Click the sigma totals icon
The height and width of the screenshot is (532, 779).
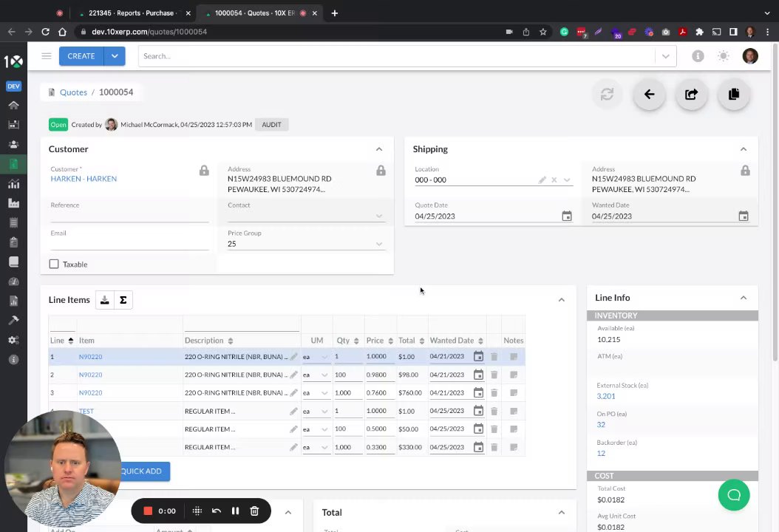point(123,300)
